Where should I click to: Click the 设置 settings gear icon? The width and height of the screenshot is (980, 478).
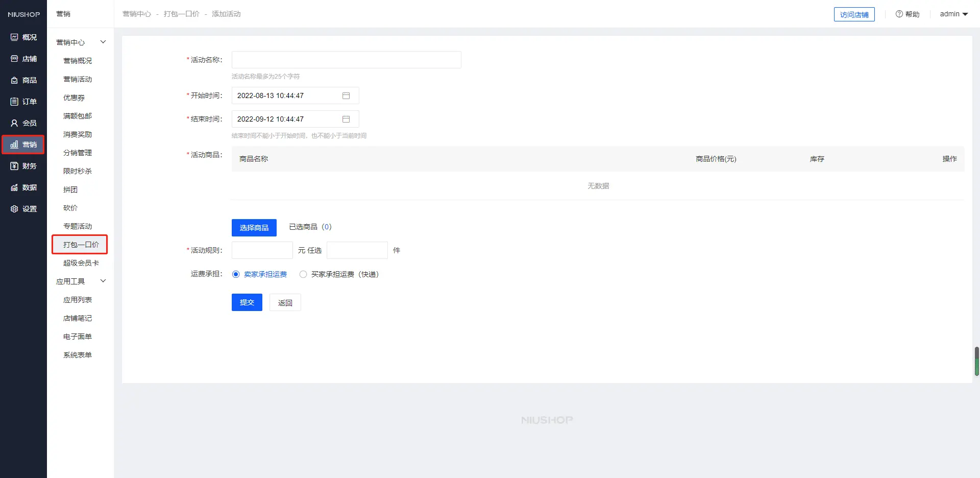(x=14, y=209)
